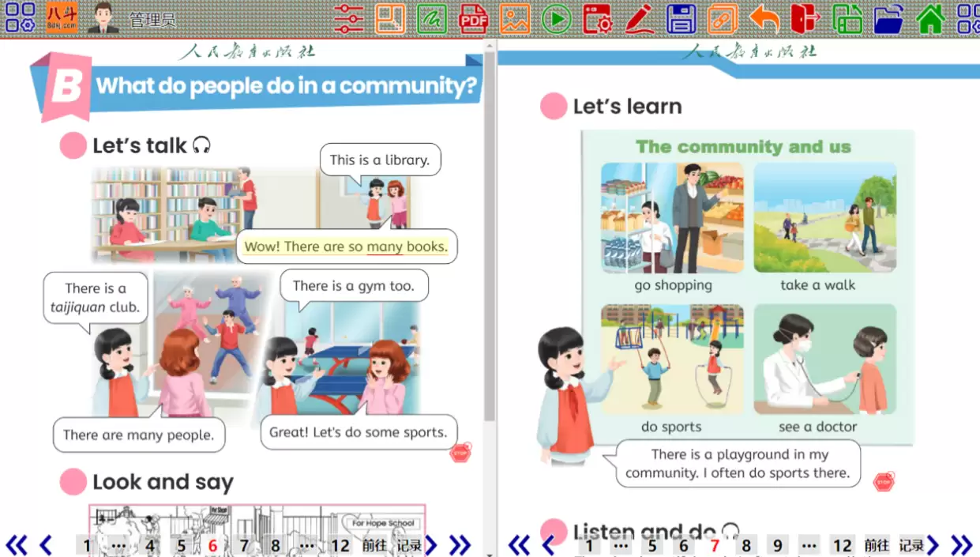Screen dimensions: 980x557
Task: Click the headphone icon beside Let's talk
Action: (x=201, y=145)
